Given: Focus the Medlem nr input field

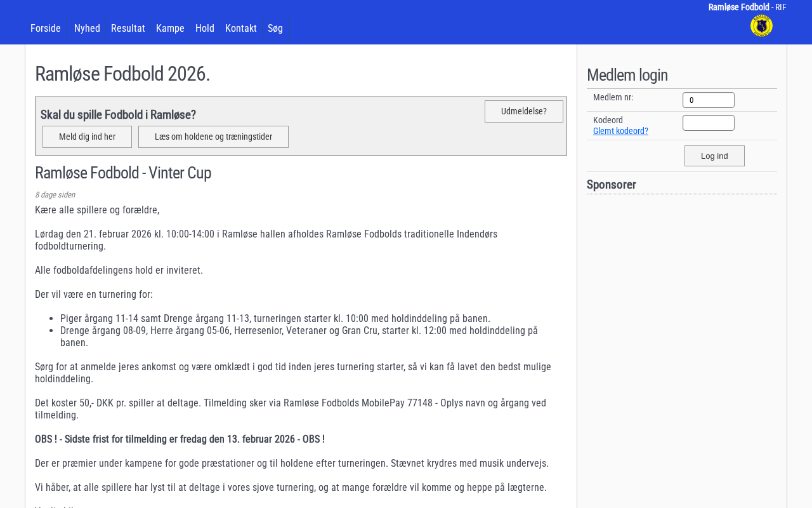Looking at the screenshot, I should [708, 100].
